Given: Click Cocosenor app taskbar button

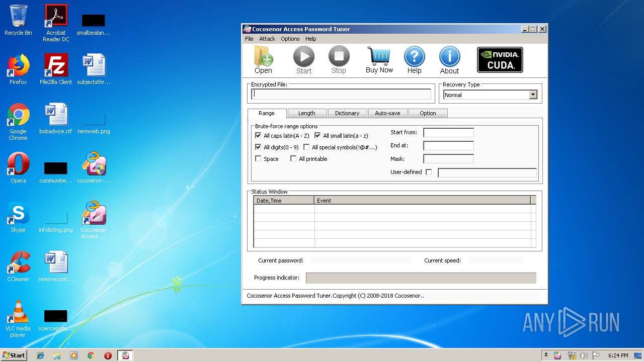Looking at the screenshot, I should pos(125,355).
